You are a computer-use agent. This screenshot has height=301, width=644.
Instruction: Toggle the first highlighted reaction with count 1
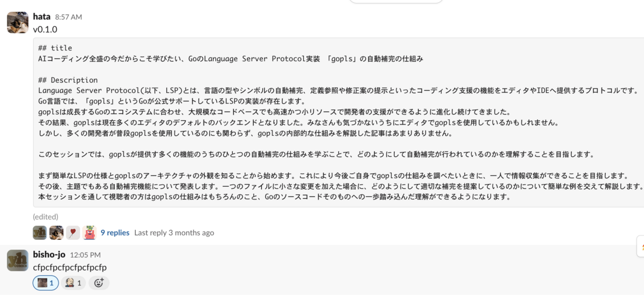(x=46, y=283)
